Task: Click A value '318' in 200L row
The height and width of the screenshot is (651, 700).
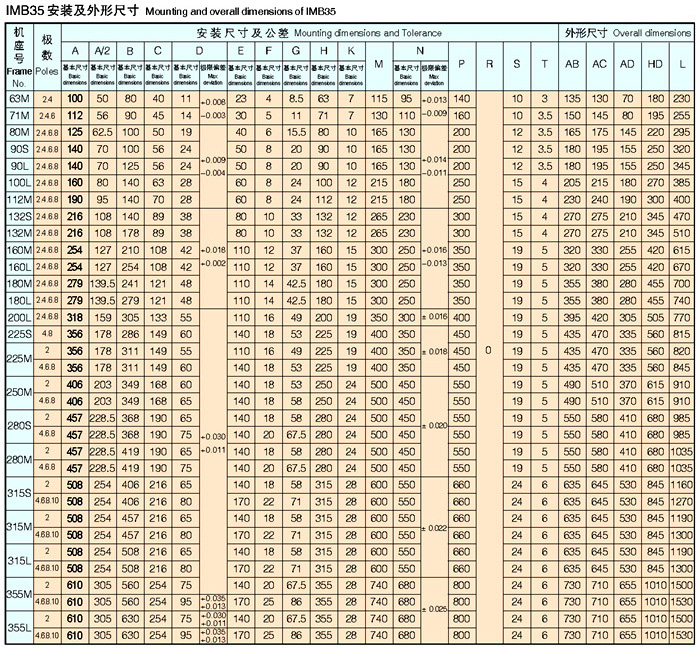Action: 75,317
